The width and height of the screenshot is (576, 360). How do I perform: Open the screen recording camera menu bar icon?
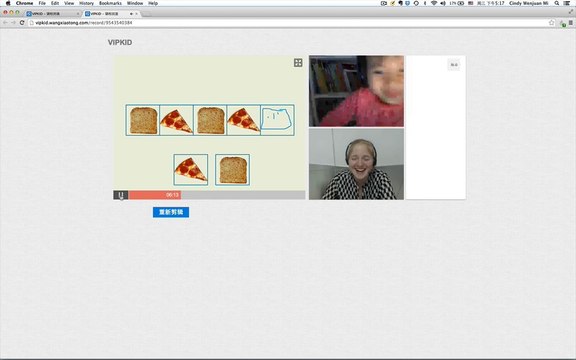coord(384,3)
